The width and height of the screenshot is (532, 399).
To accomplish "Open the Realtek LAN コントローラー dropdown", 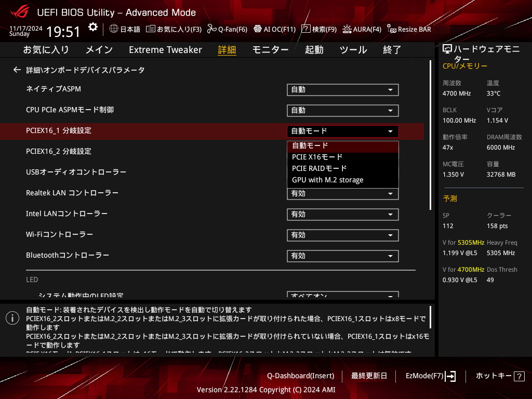I will tap(343, 194).
